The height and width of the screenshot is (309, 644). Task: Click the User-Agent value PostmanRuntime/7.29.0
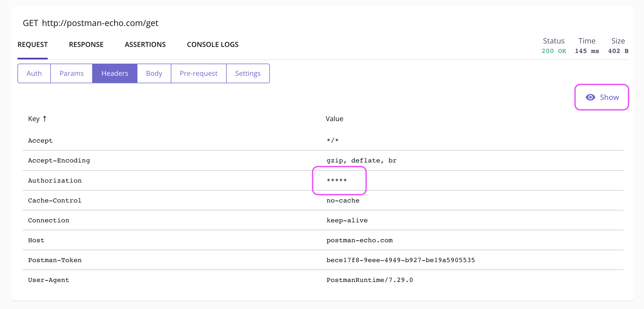pos(369,280)
